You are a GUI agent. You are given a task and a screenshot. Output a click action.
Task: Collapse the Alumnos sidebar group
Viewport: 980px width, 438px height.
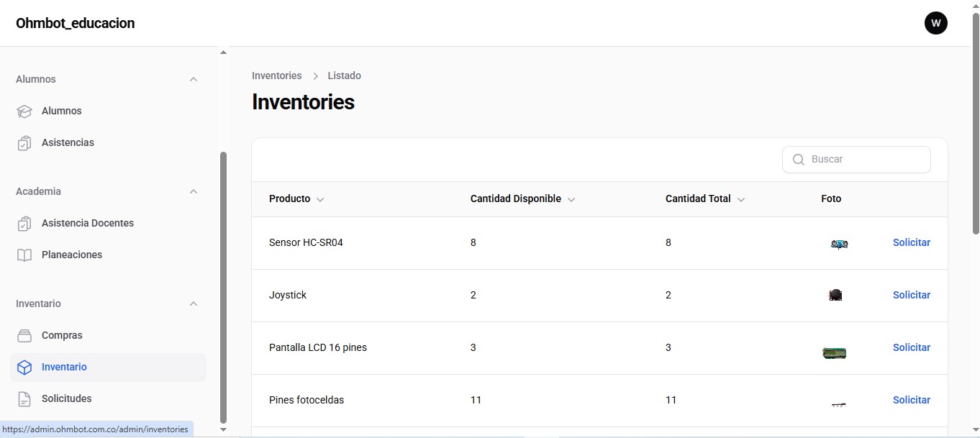click(193, 79)
